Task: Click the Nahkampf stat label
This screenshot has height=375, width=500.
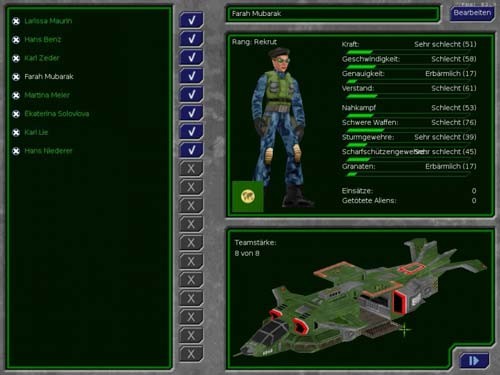Action: (358, 108)
